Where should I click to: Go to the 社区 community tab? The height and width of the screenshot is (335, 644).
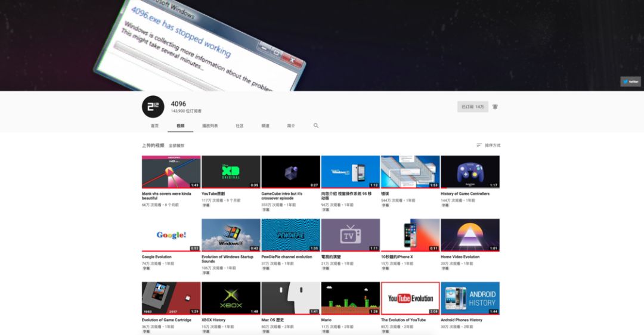240,126
